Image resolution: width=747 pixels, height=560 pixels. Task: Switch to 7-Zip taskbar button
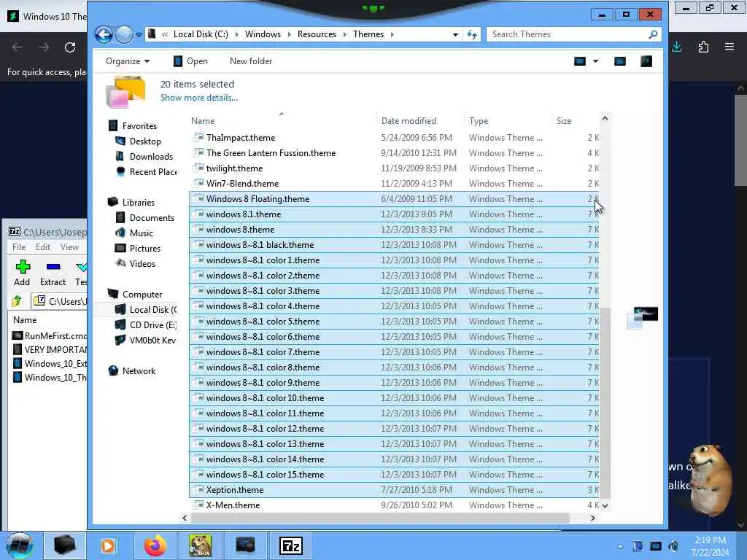pos(290,545)
